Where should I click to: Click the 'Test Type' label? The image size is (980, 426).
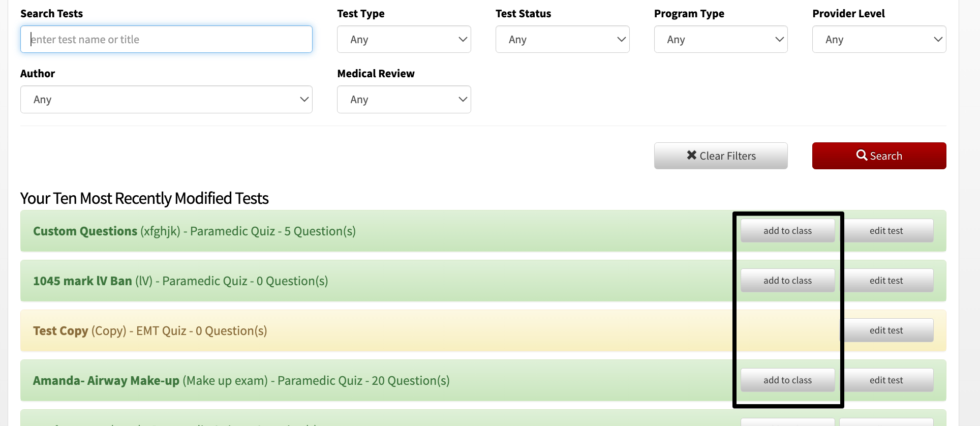coord(361,14)
